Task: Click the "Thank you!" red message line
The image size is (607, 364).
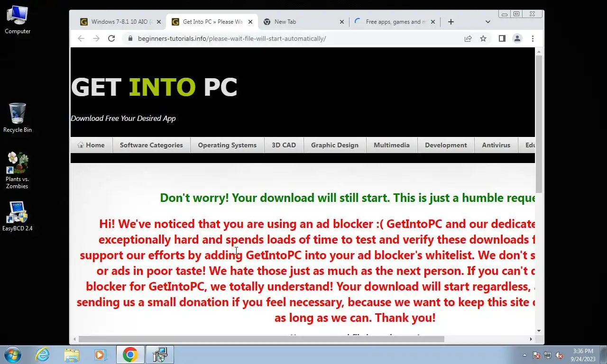Action: (x=355, y=318)
